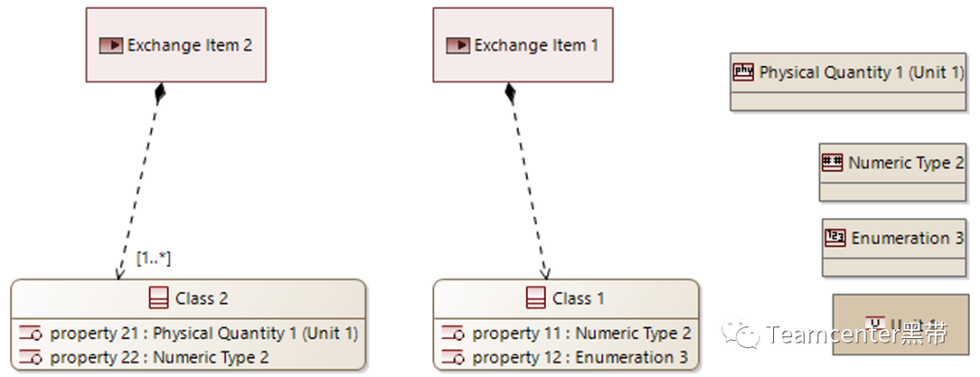
Task: Select the Class 2 title
Action: point(201,298)
